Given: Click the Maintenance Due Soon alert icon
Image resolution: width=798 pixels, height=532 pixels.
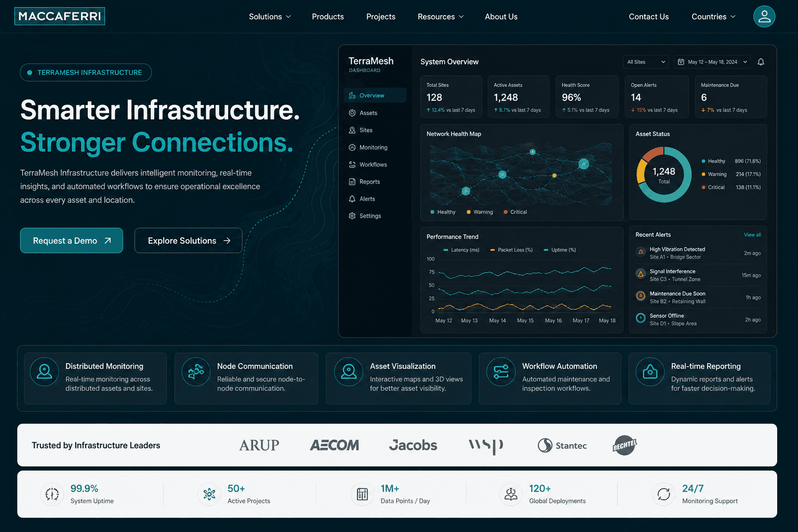Looking at the screenshot, I should (641, 296).
